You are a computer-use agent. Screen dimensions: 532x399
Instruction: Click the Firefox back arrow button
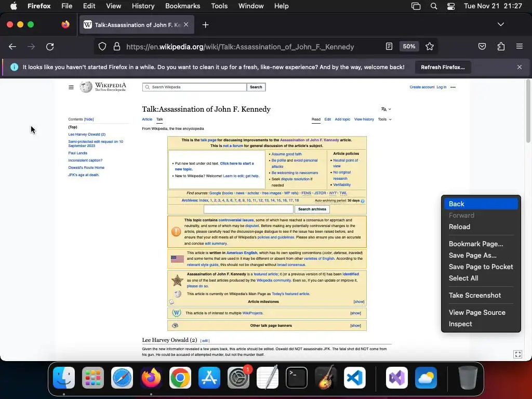click(12, 47)
